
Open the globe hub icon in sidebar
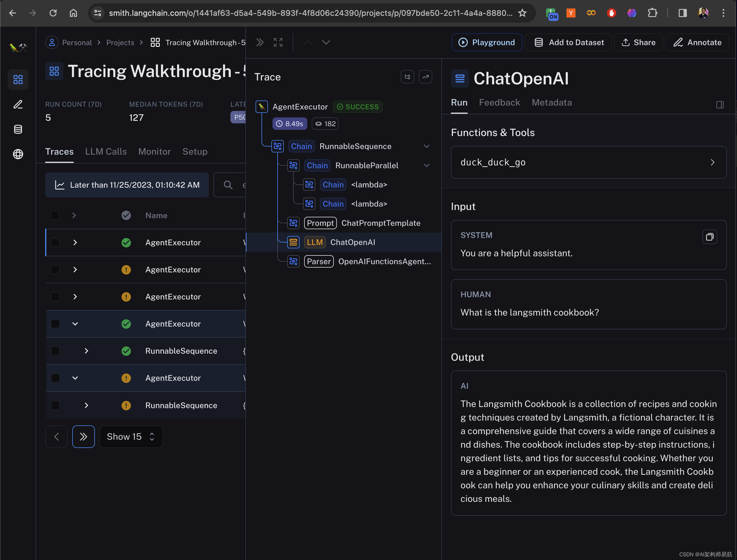click(x=18, y=154)
